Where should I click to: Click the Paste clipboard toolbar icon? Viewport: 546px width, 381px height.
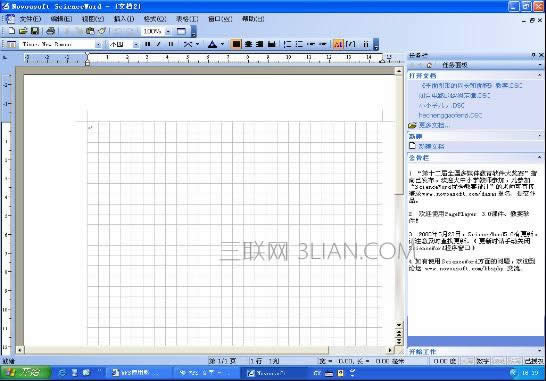(90, 31)
